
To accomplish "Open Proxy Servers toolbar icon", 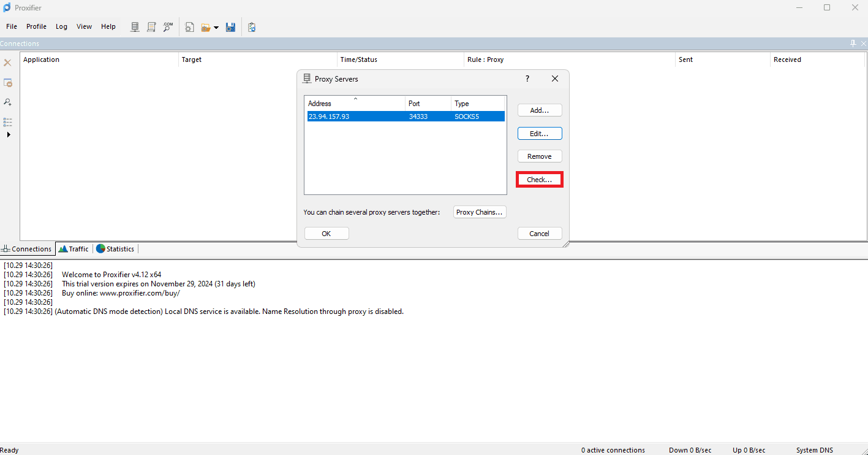I will click(x=135, y=27).
